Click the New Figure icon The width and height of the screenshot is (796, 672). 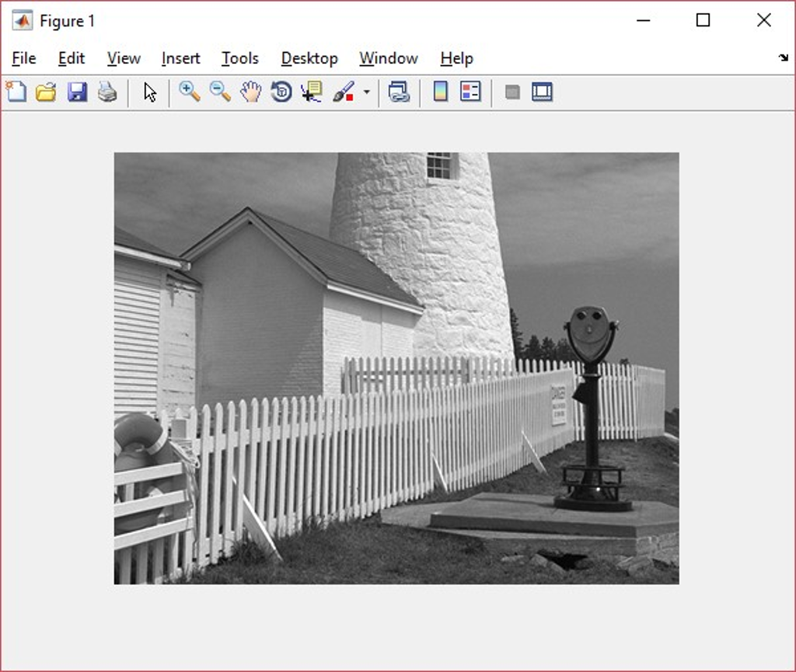click(x=16, y=92)
